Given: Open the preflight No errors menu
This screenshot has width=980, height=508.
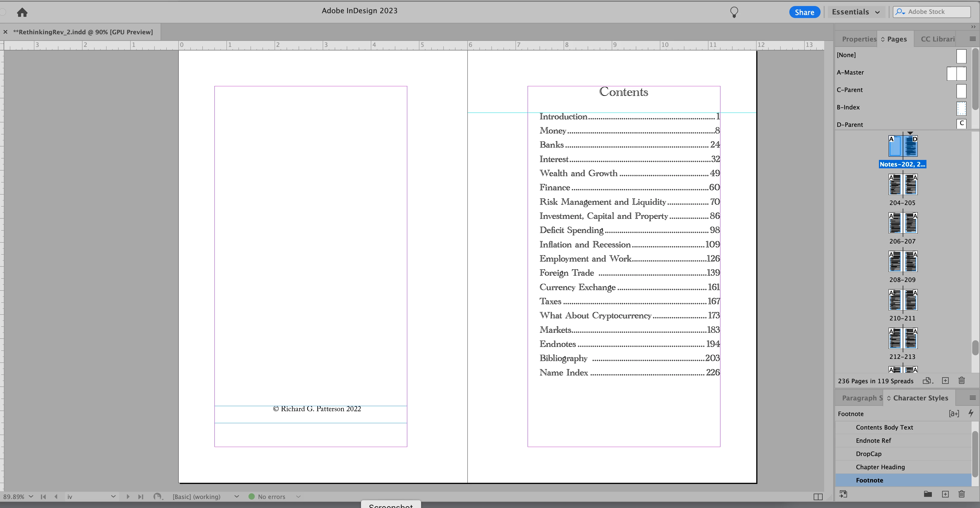Looking at the screenshot, I should coord(298,497).
